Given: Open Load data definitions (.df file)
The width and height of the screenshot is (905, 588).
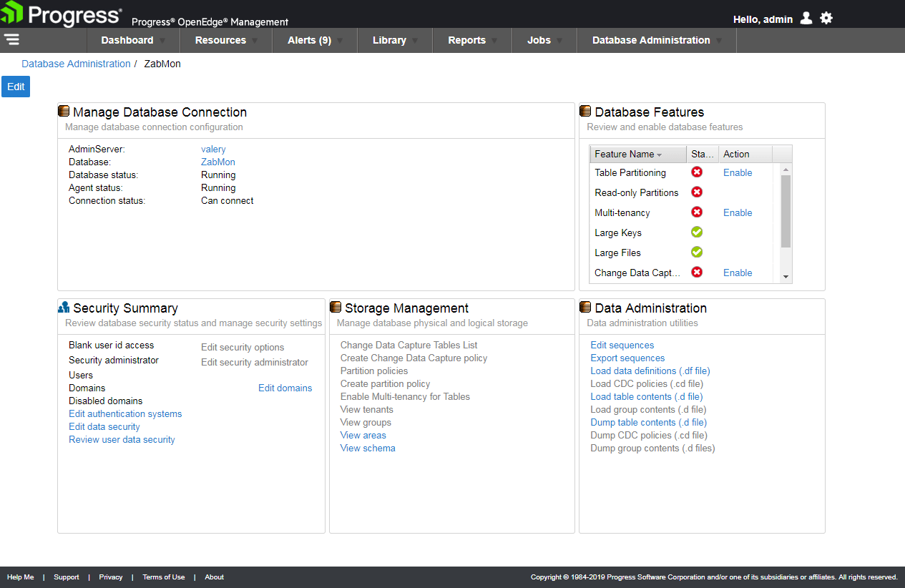Looking at the screenshot, I should click(650, 371).
